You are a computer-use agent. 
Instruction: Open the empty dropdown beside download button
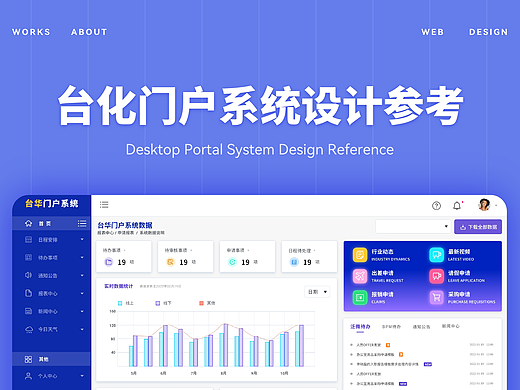tap(413, 226)
